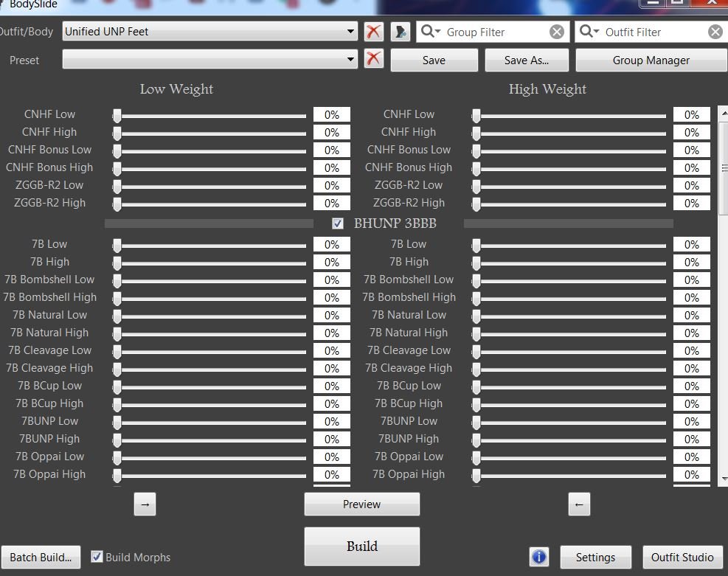Click the Outfit Filter search magnifier icon
Viewport: 728px width, 576px height.
point(589,32)
